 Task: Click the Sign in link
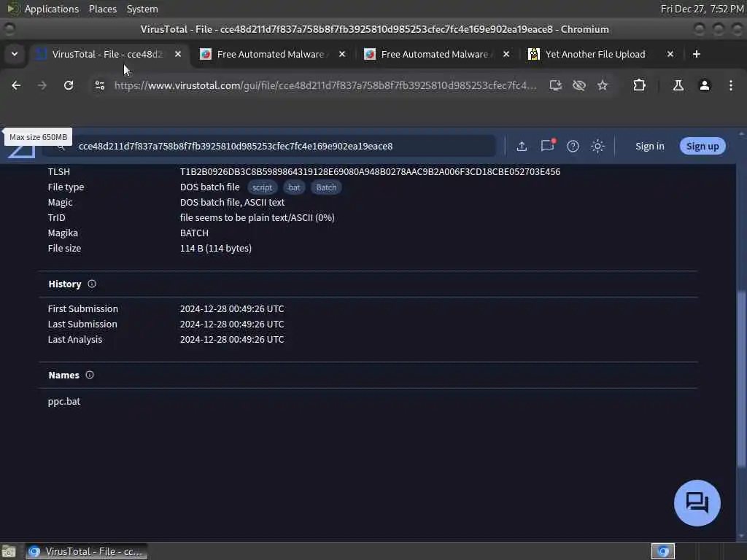(x=649, y=146)
